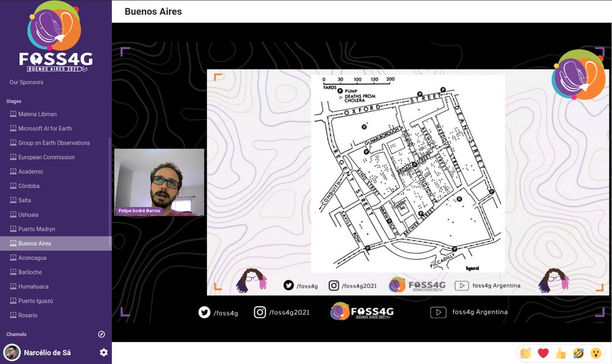612x364 pixels.
Task: Click the stage icon beside Rosario
Action: [13, 315]
